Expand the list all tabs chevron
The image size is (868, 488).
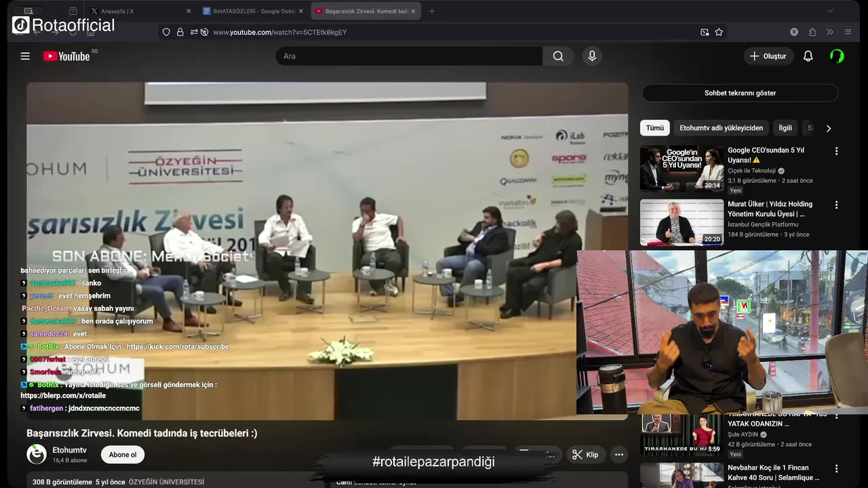point(830,11)
